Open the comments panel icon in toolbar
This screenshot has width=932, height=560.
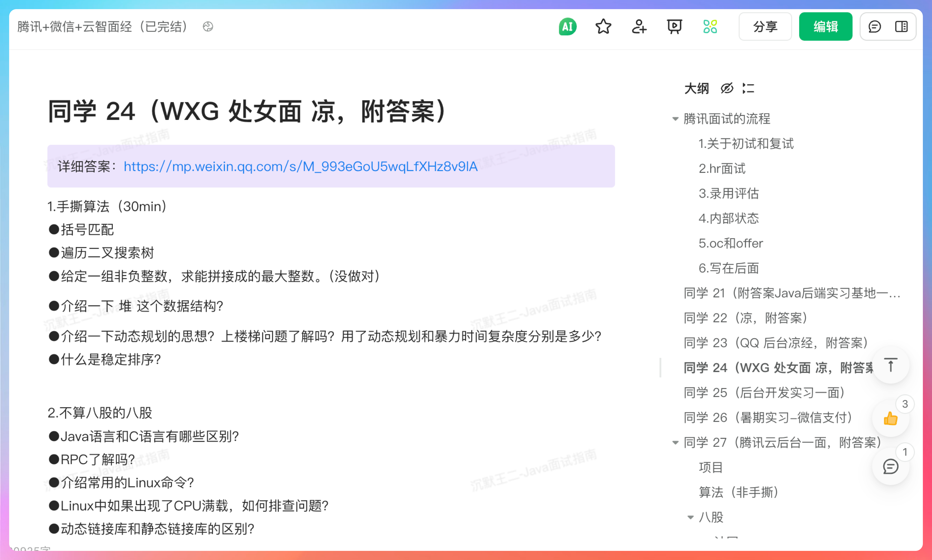[874, 27]
